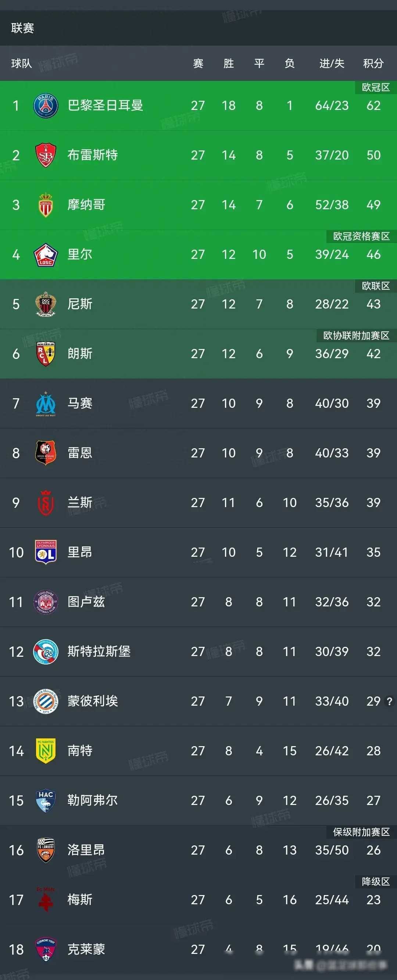The width and height of the screenshot is (397, 980).
Task: Open the OGC Nice crest in row 5
Action: [46, 304]
